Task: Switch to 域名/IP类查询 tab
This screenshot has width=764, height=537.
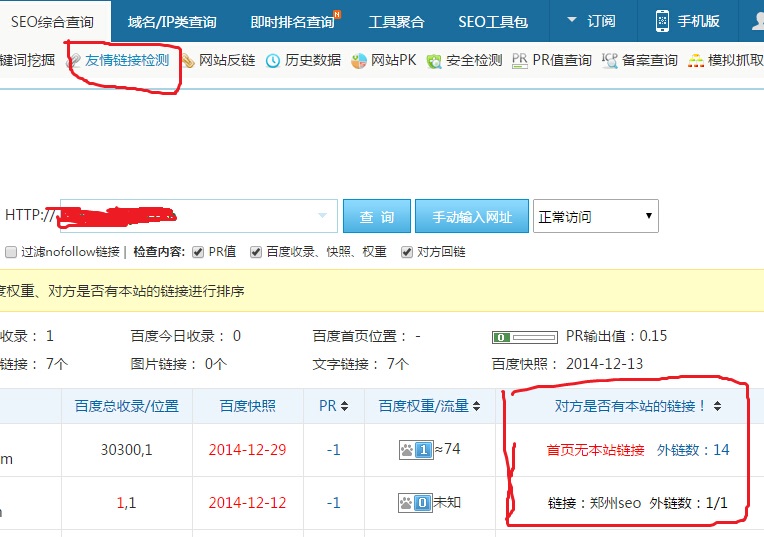Action: pos(172,21)
